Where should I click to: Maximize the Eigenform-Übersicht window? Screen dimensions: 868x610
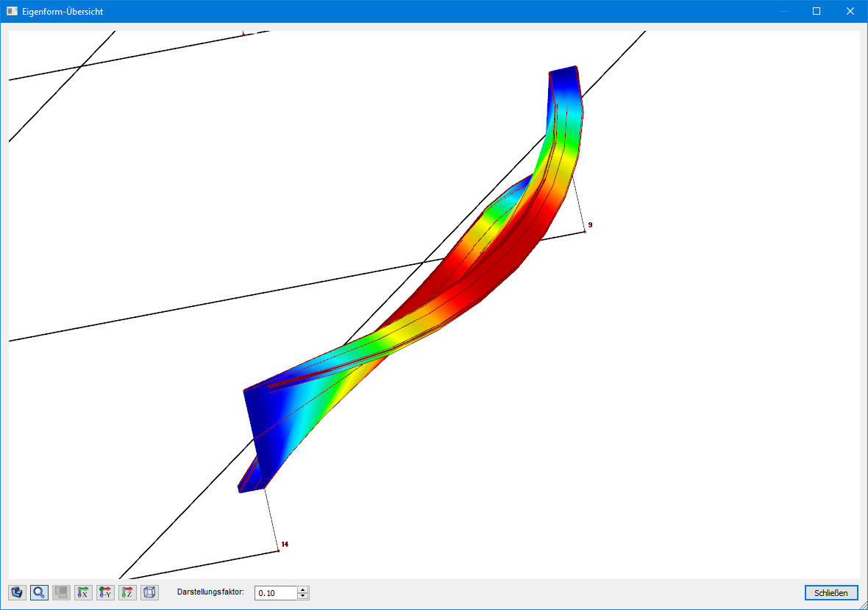(817, 10)
